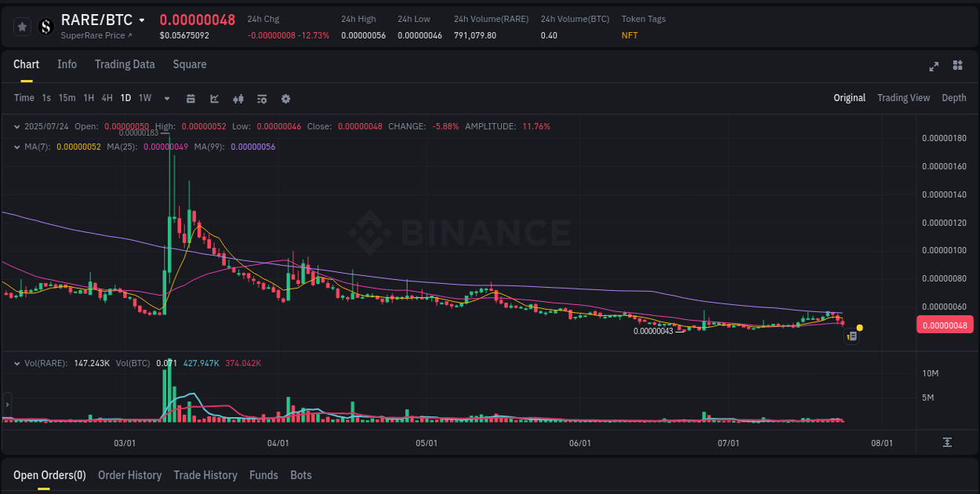Open the RARE/BTC pair dropdown
This screenshot has height=494, width=980.
click(x=140, y=19)
